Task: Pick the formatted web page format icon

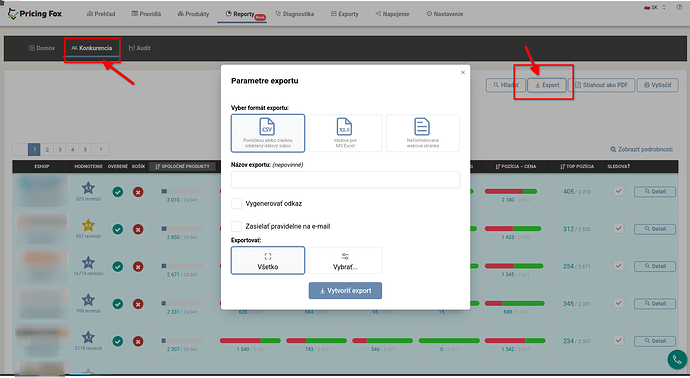Action: [x=422, y=126]
